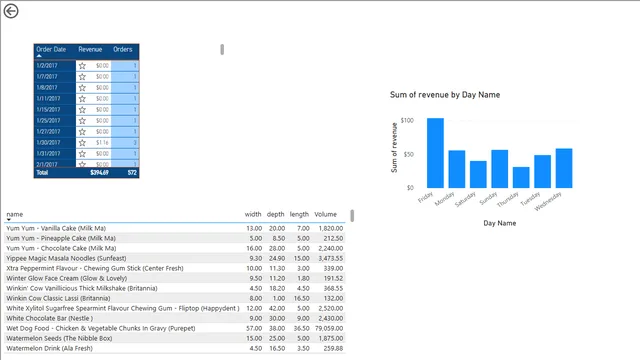Viewport: 640px width, 360px height.
Task: Select 'Watermelon Seeds (The Nibble Box)' row
Action: tap(175, 338)
